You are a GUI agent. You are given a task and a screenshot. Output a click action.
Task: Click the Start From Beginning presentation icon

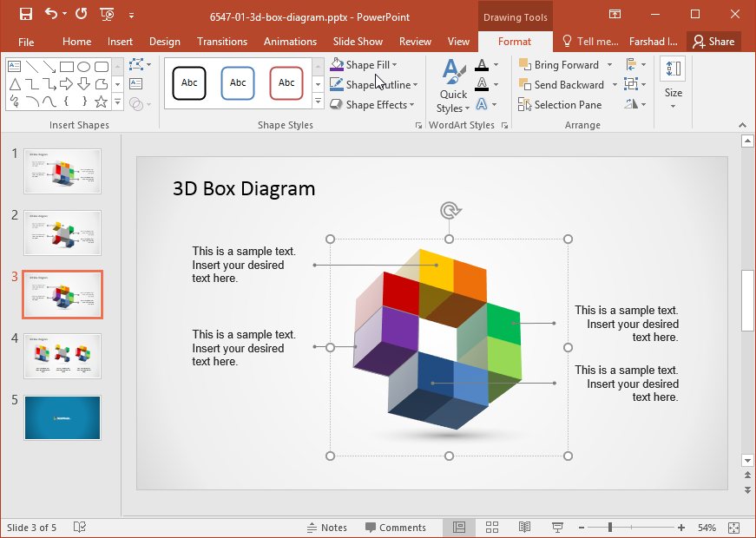pos(107,15)
